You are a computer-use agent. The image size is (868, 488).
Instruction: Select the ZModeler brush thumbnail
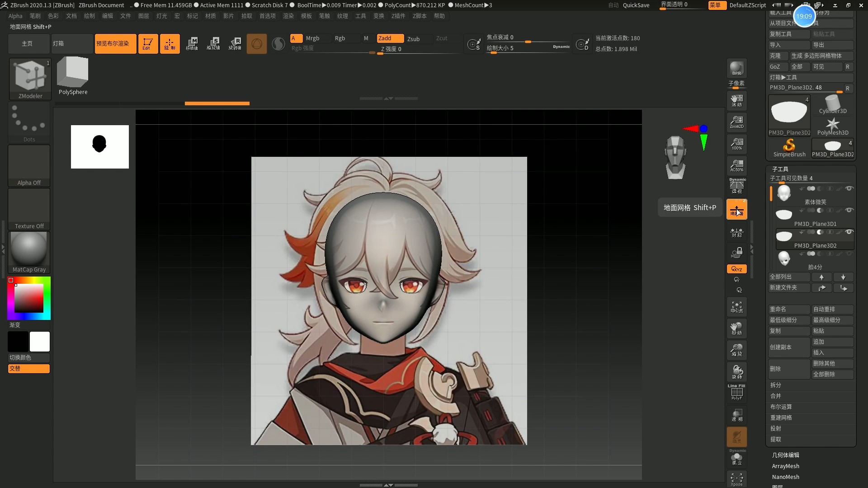coord(30,79)
